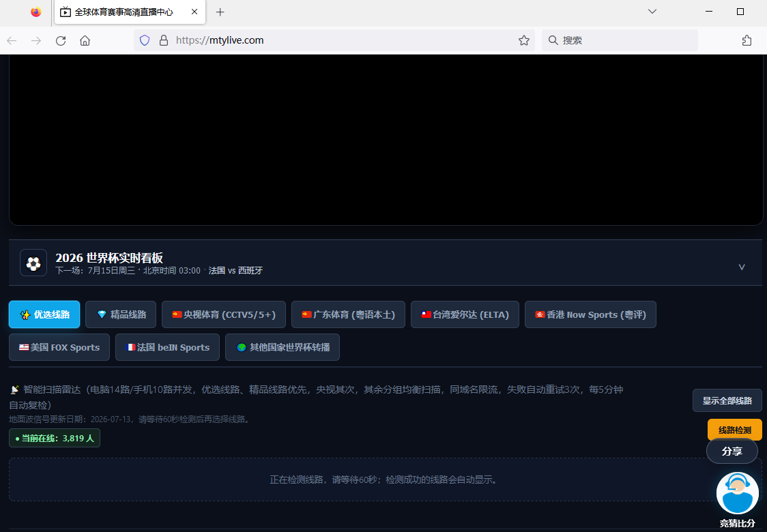Minimize the browser window
The height and width of the screenshot is (532, 767).
point(709,11)
